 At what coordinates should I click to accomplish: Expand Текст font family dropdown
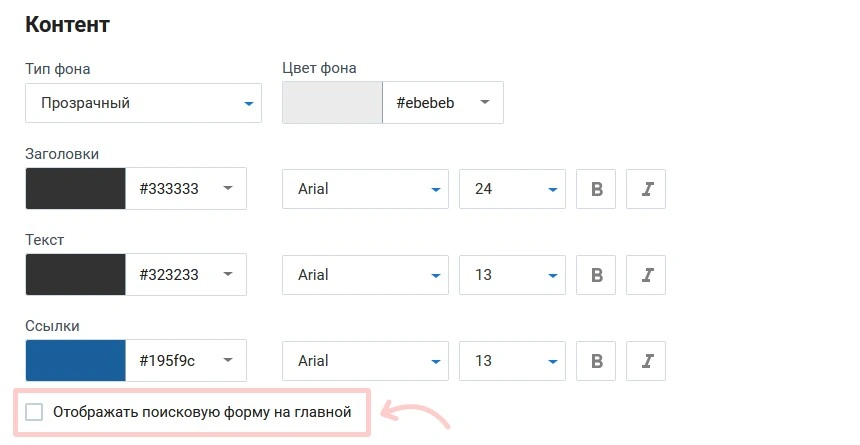pyautogui.click(x=365, y=275)
